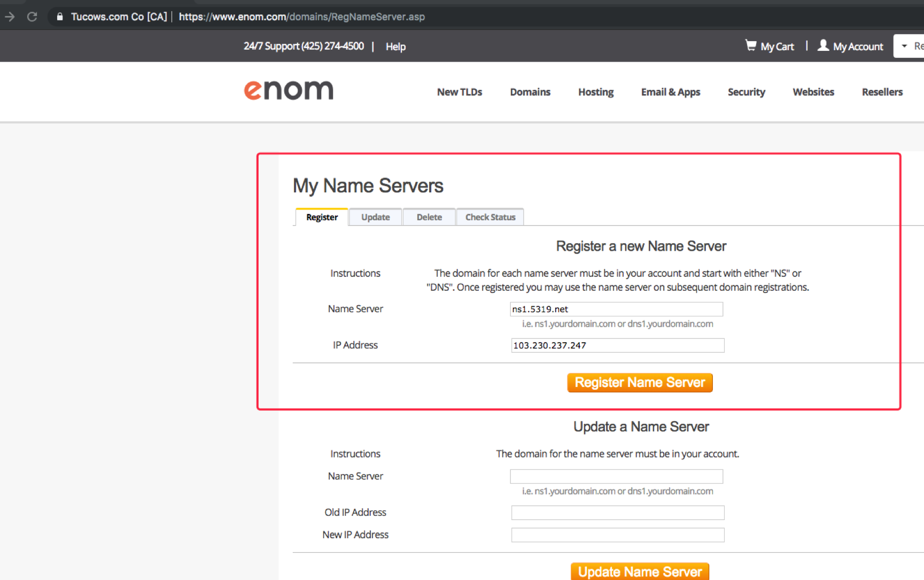The image size is (924, 580).
Task: Click the padlock icon in address bar
Action: coord(60,17)
